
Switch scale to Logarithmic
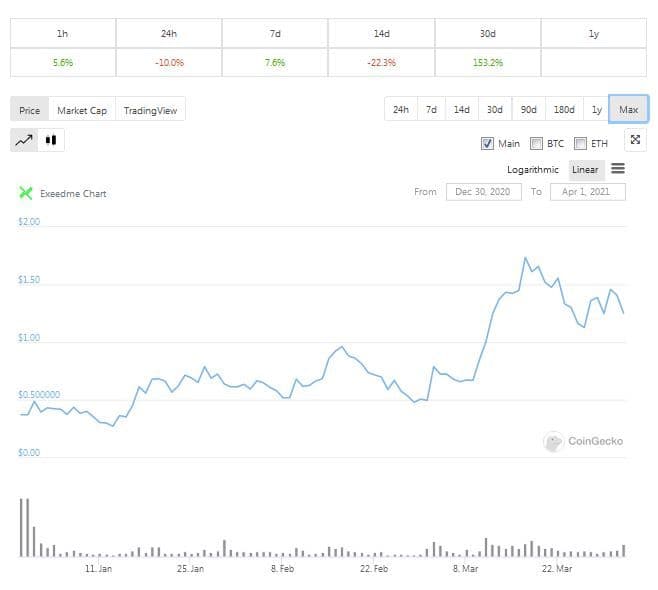[533, 170]
